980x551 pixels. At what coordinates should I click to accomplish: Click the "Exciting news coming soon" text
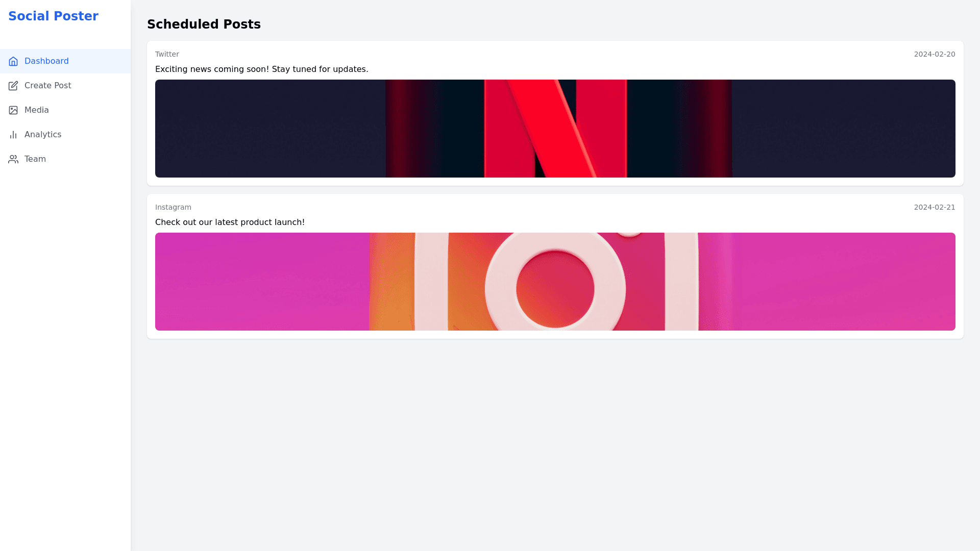pyautogui.click(x=261, y=69)
